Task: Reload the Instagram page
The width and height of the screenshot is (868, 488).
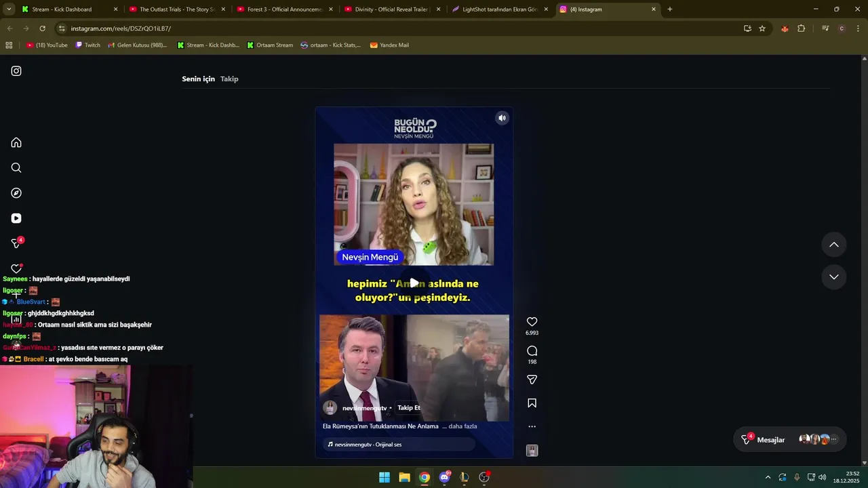Action: 42,28
